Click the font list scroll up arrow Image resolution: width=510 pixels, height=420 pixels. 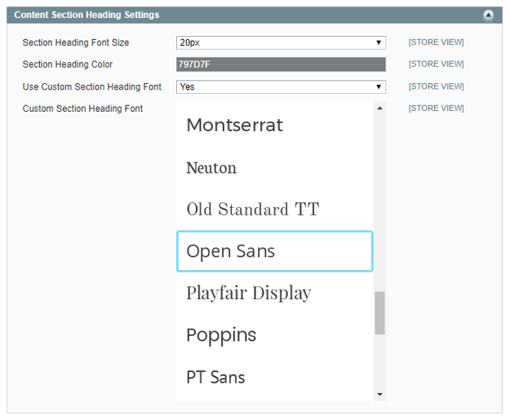tap(379, 108)
